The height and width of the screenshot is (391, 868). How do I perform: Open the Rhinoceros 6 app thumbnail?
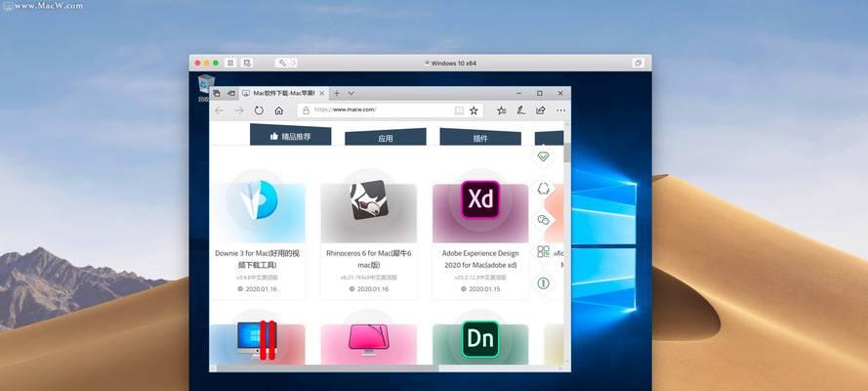tap(369, 206)
